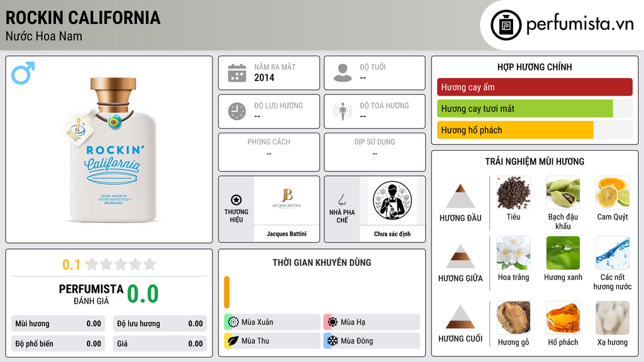Click the green 0.0 Perfumista score

[143, 293]
